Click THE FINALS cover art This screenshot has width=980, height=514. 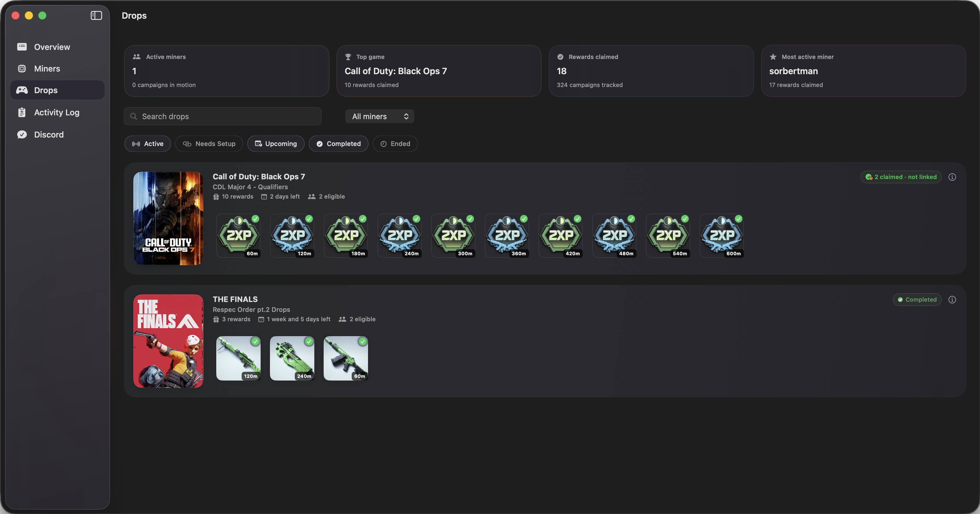[x=168, y=341]
